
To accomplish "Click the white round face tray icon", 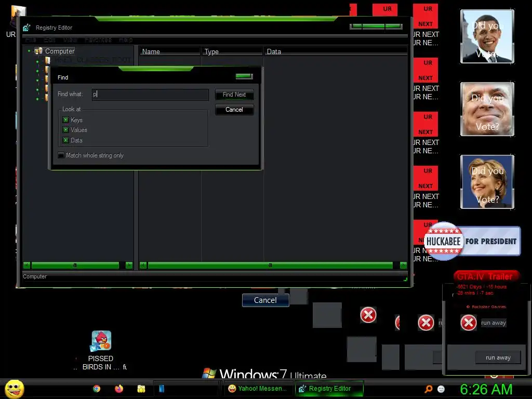I will coord(441,389).
